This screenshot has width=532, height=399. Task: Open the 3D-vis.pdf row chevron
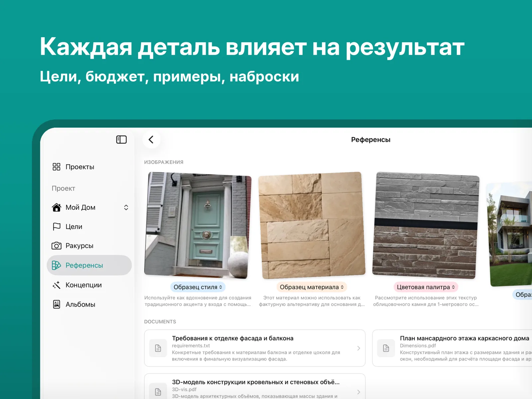[x=358, y=392]
